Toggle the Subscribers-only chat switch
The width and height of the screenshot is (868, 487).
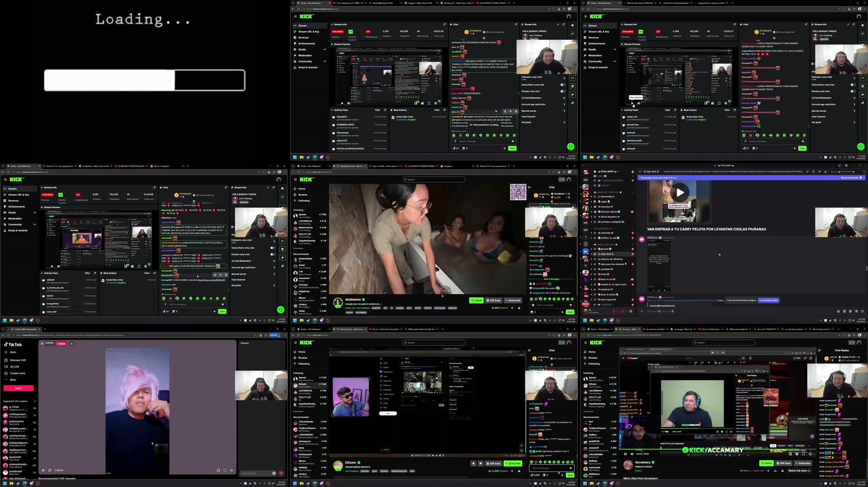pyautogui.click(x=562, y=85)
